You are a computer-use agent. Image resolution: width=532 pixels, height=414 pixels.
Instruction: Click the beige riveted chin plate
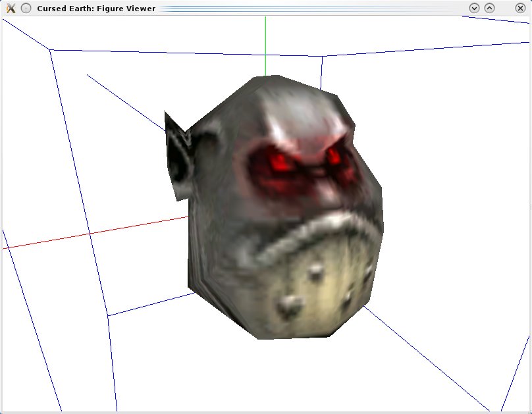click(326, 290)
